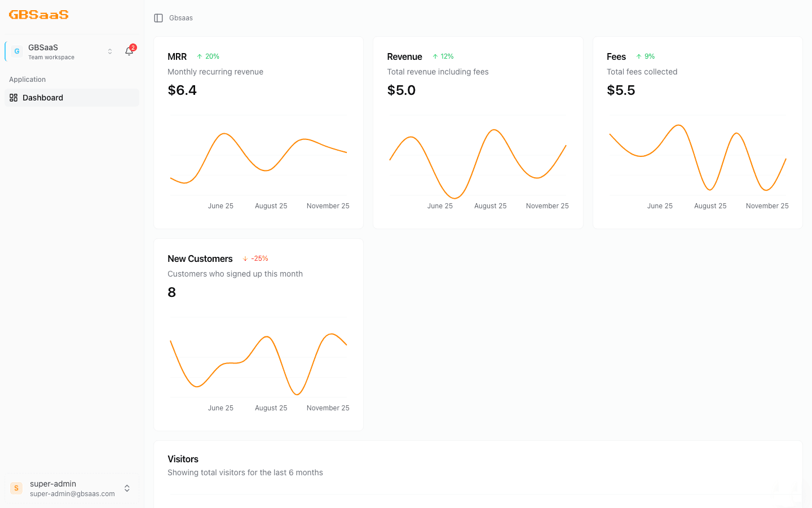
Task: Click the super-admin user avatar
Action: point(16,488)
